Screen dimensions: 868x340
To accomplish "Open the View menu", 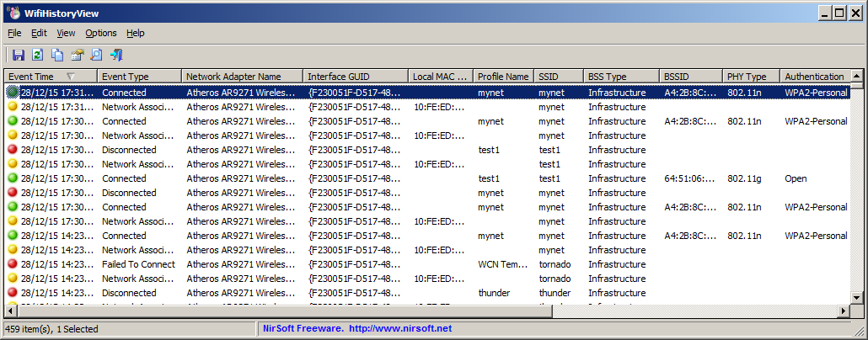I will [66, 33].
